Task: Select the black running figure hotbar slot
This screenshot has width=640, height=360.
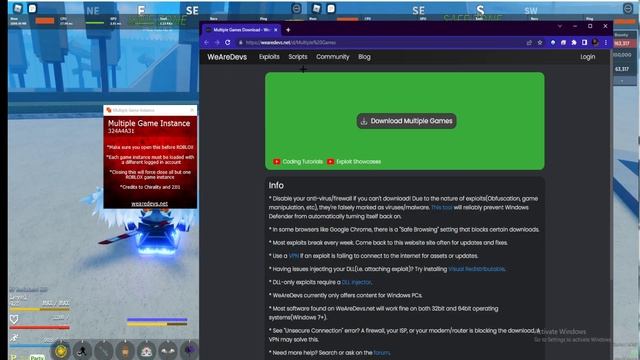Action: pyautogui.click(x=82, y=351)
